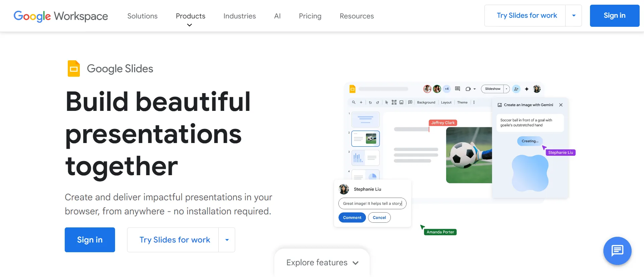Viewport: 644px width, 277px height.
Task: Open the header Try Slides dropdown arrow
Action: click(574, 15)
